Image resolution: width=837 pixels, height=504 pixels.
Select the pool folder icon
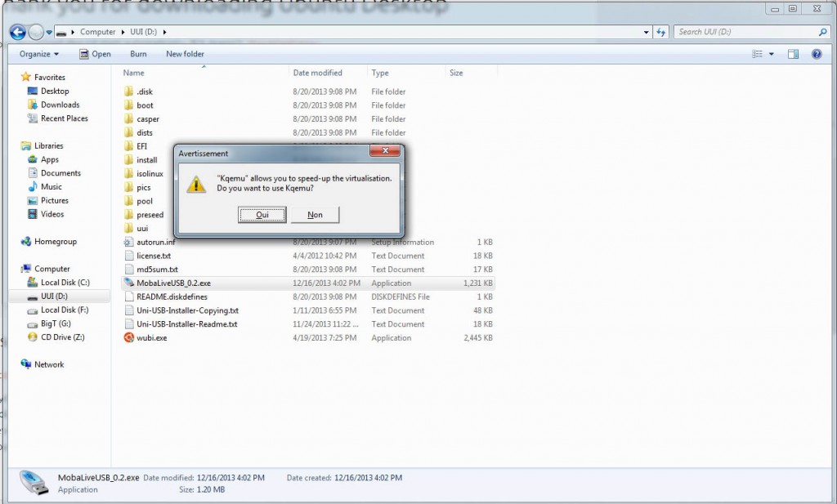[128, 200]
